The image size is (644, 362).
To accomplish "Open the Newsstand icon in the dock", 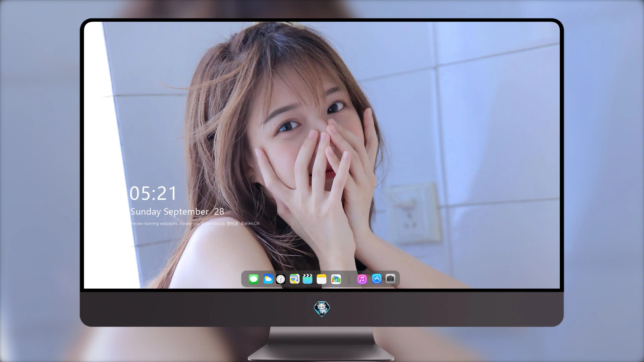I will (336, 279).
